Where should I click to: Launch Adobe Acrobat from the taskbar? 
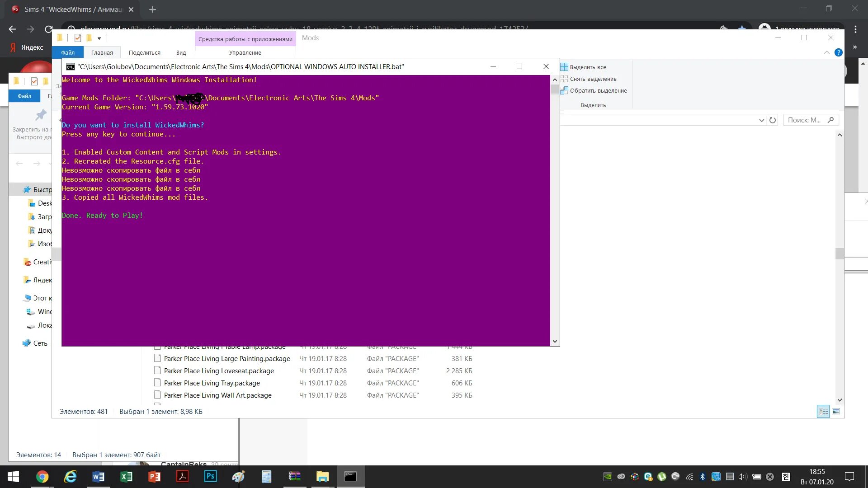point(183,476)
